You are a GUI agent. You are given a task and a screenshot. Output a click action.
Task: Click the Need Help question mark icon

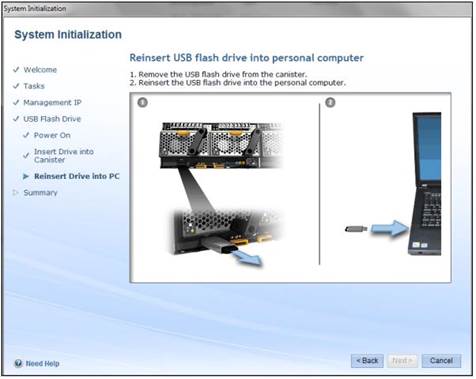pos(18,363)
